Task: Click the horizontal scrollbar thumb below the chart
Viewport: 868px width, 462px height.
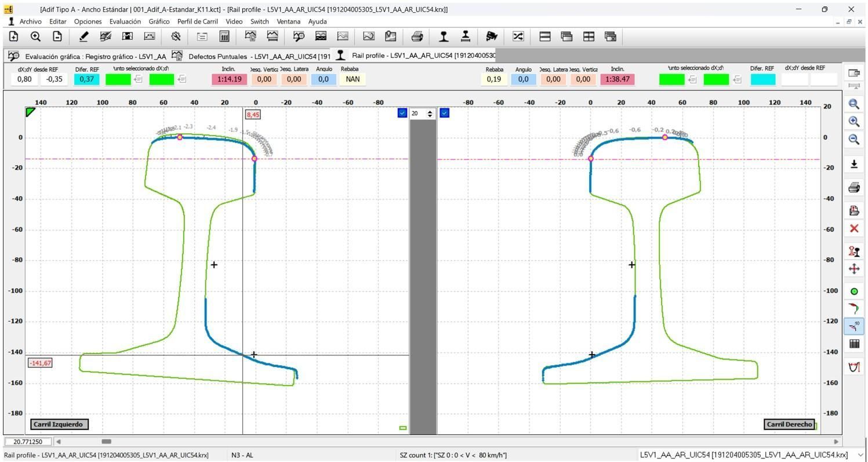Action: coord(106,442)
